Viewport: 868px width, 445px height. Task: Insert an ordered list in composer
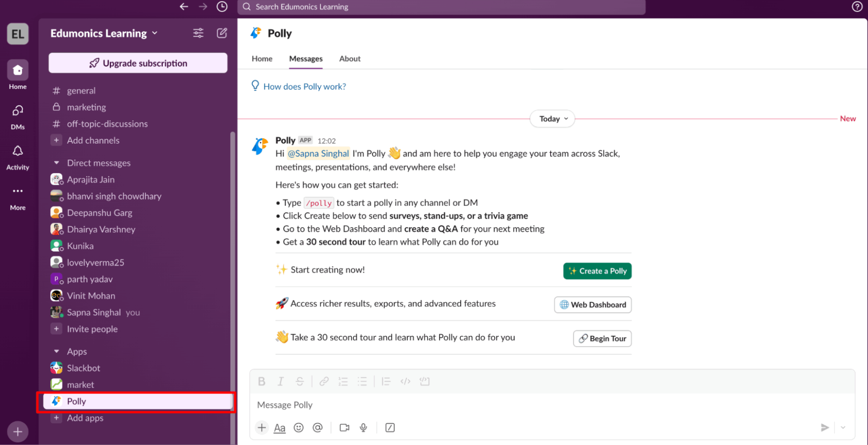[343, 381]
